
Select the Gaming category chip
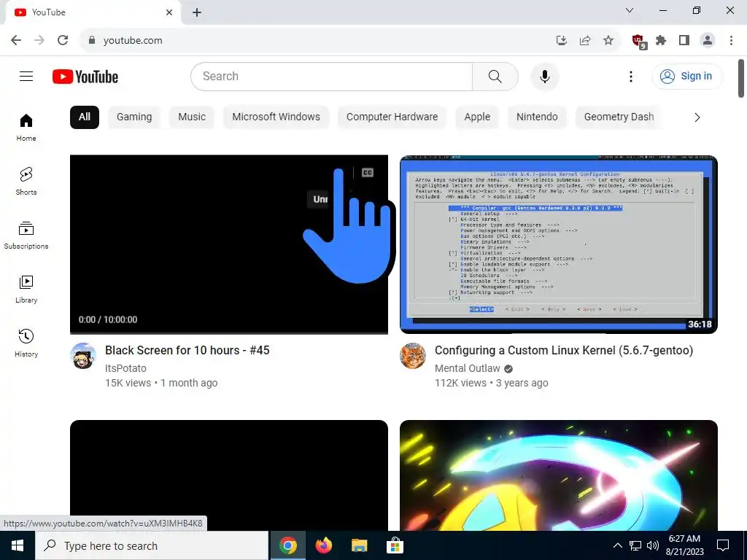tap(134, 117)
